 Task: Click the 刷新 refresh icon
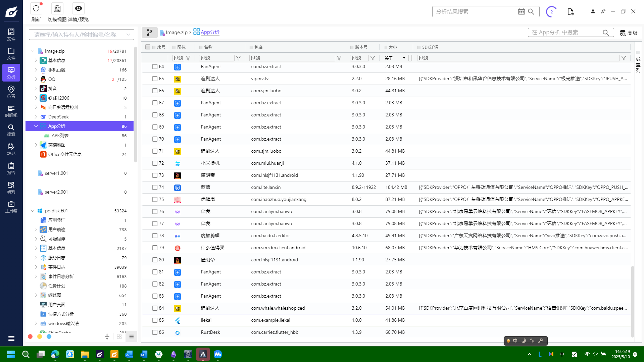(x=36, y=9)
